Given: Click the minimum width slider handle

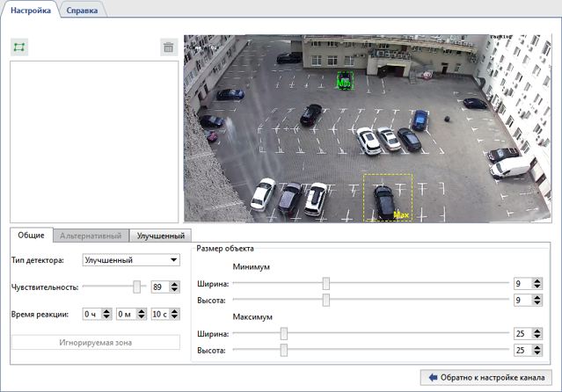Looking at the screenshot, I should coord(326,283).
